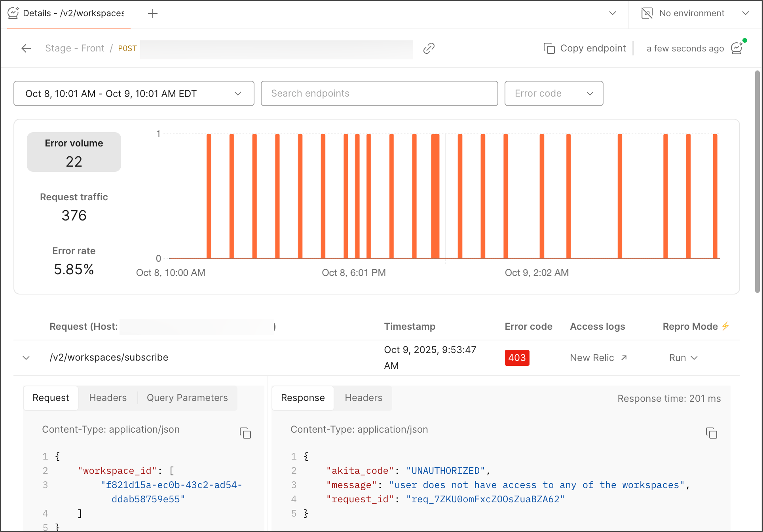Viewport: 763px width, 532px height.
Task: Click the live insights status icon
Action: 737,48
